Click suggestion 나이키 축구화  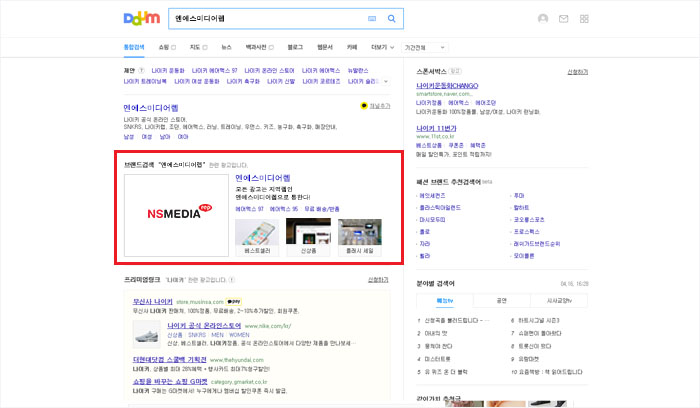point(243,81)
